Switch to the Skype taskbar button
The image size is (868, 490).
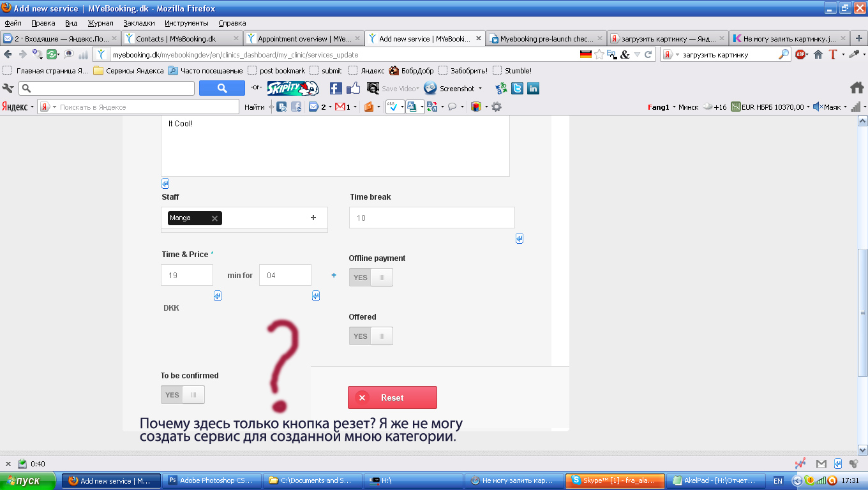[x=615, y=481]
